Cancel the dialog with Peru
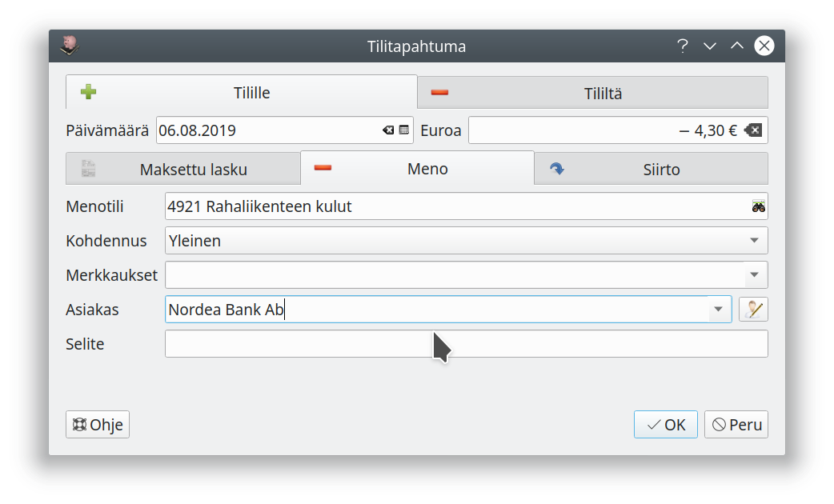Screen dimensions: 834x504 click(x=736, y=425)
